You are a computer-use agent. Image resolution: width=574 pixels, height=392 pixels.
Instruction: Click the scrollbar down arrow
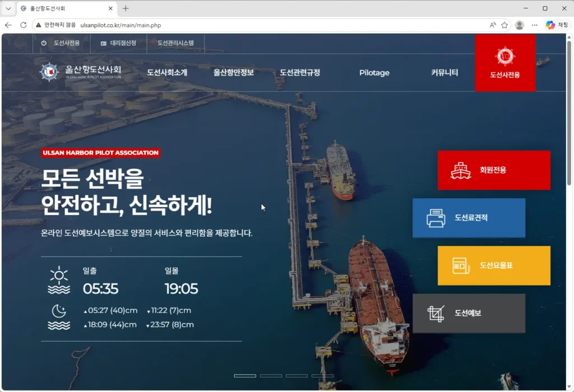(569, 386)
